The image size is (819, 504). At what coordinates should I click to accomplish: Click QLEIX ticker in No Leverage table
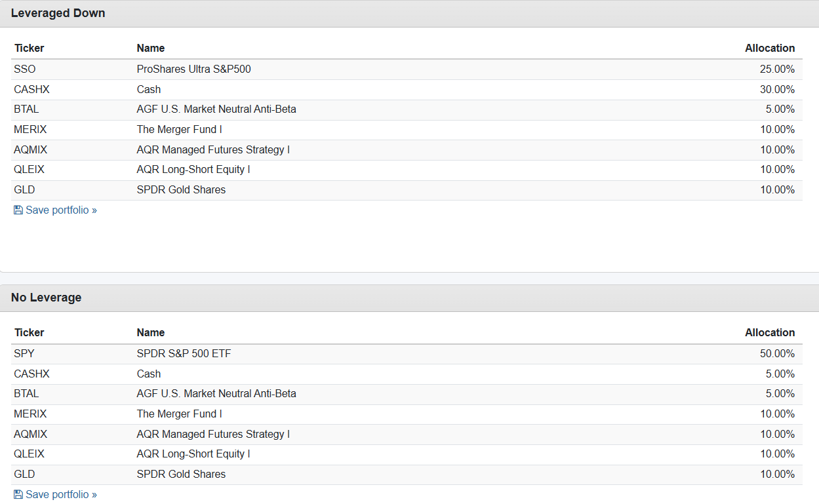29,454
